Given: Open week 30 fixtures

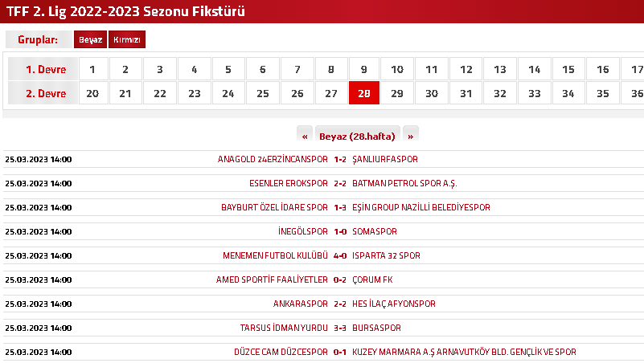Looking at the screenshot, I should [432, 93].
